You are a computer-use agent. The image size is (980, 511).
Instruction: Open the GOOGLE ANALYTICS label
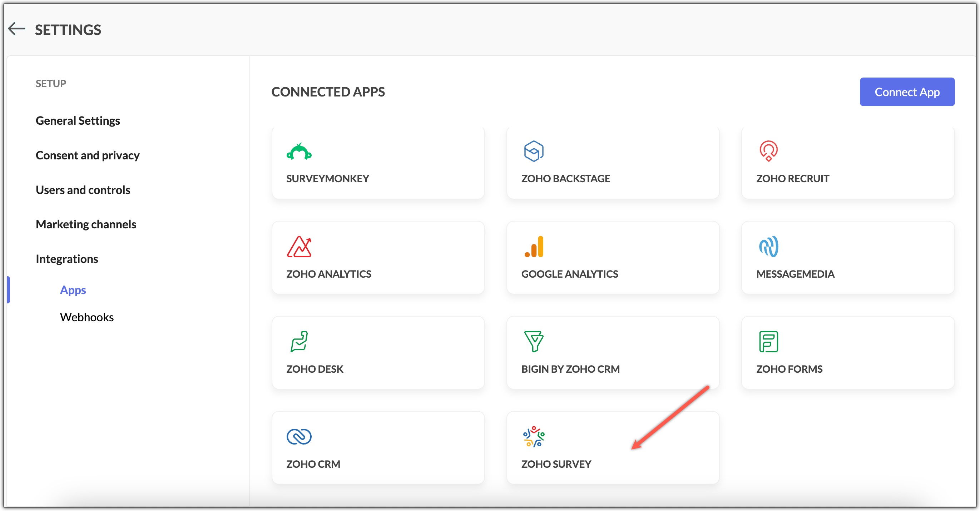[x=569, y=274]
